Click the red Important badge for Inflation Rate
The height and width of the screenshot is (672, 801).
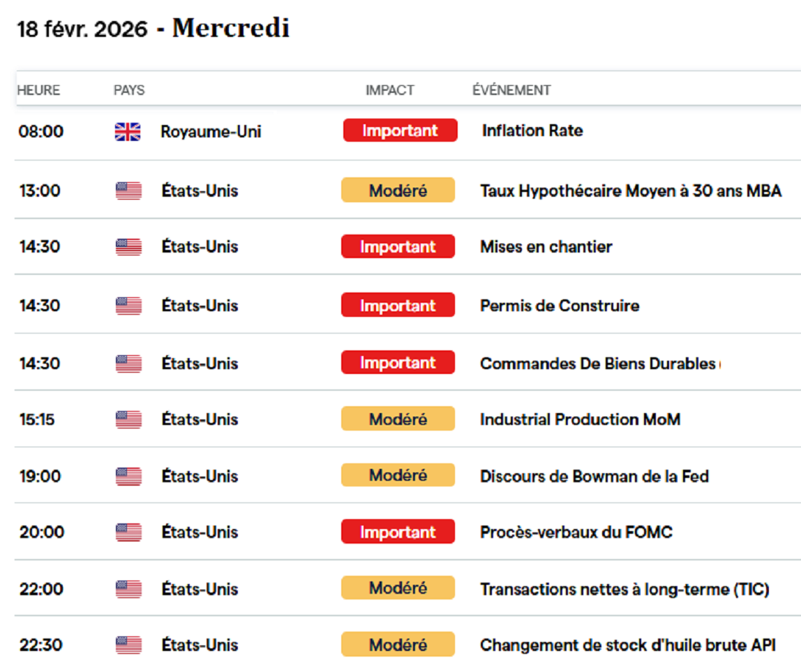point(400,130)
